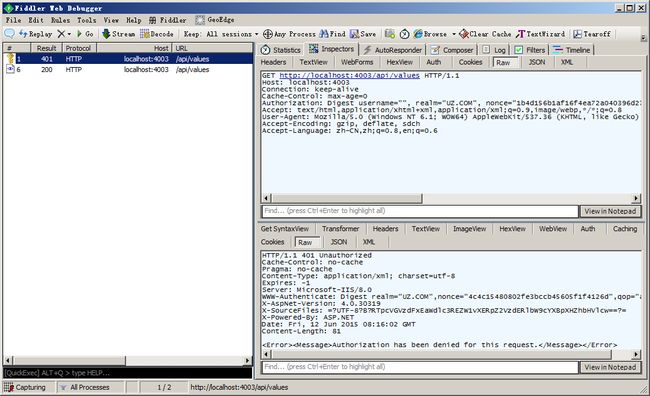This screenshot has width=650, height=396.
Task: Switch to the Filters tab
Action: coord(530,50)
